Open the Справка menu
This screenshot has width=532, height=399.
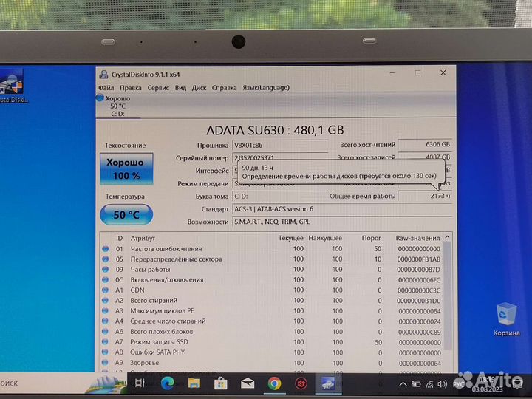tap(225, 87)
